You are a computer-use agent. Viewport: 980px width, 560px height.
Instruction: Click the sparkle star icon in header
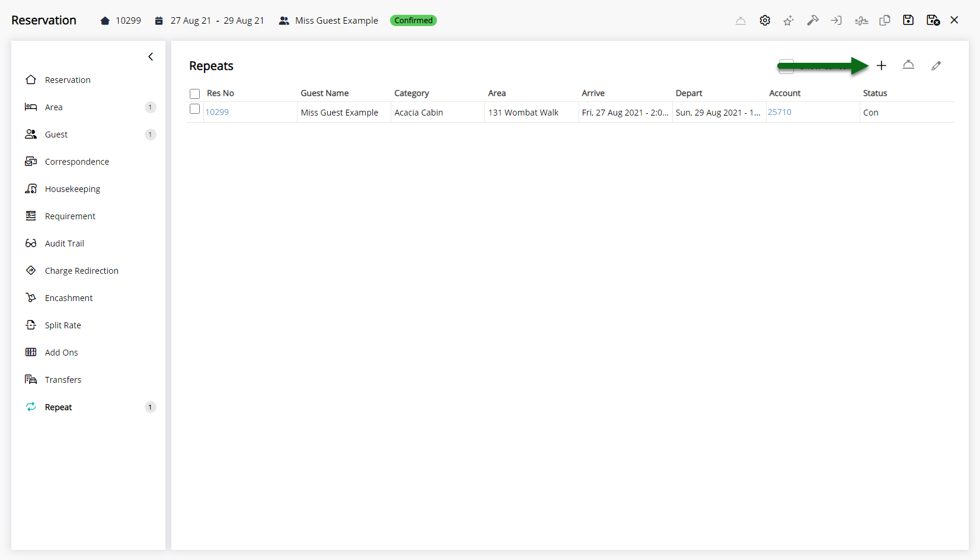pyautogui.click(x=789, y=21)
